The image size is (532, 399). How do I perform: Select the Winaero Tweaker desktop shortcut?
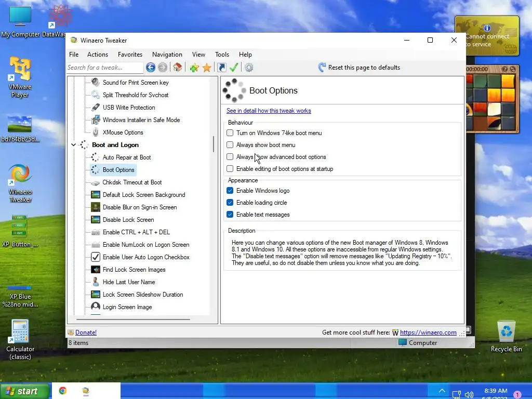pyautogui.click(x=20, y=183)
